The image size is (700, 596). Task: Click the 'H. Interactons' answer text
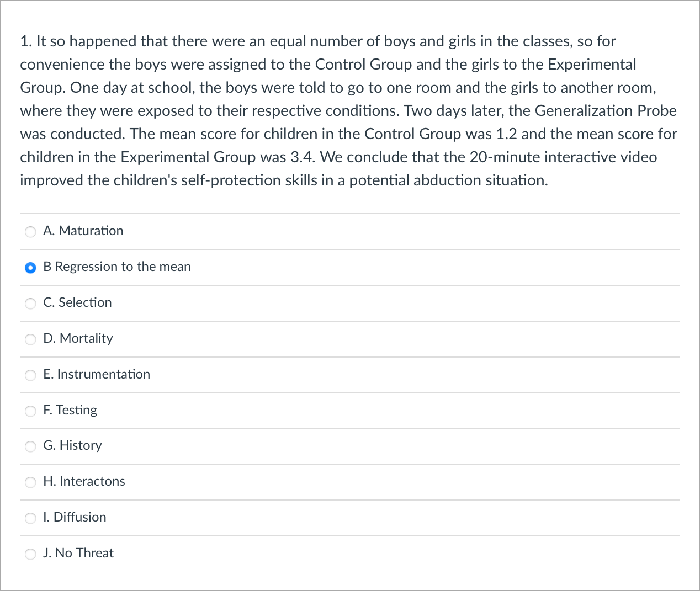(84, 481)
